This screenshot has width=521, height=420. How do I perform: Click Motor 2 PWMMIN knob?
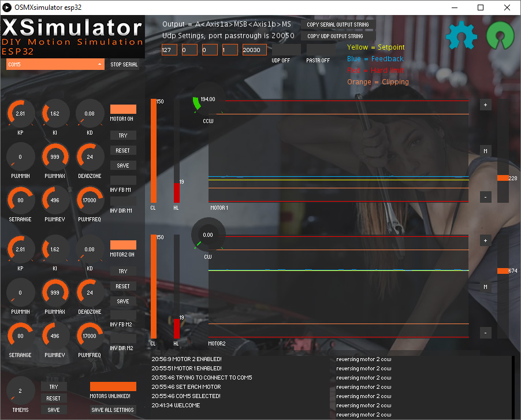click(x=21, y=292)
